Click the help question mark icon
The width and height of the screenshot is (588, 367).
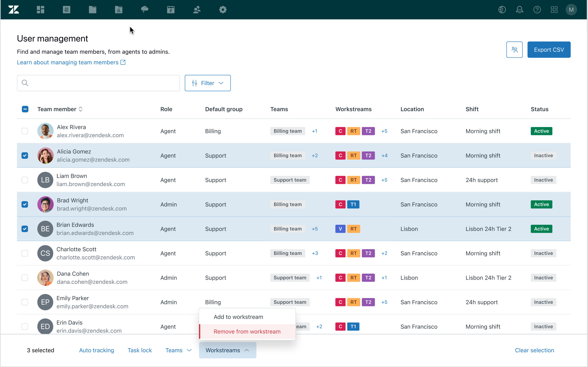tap(537, 10)
